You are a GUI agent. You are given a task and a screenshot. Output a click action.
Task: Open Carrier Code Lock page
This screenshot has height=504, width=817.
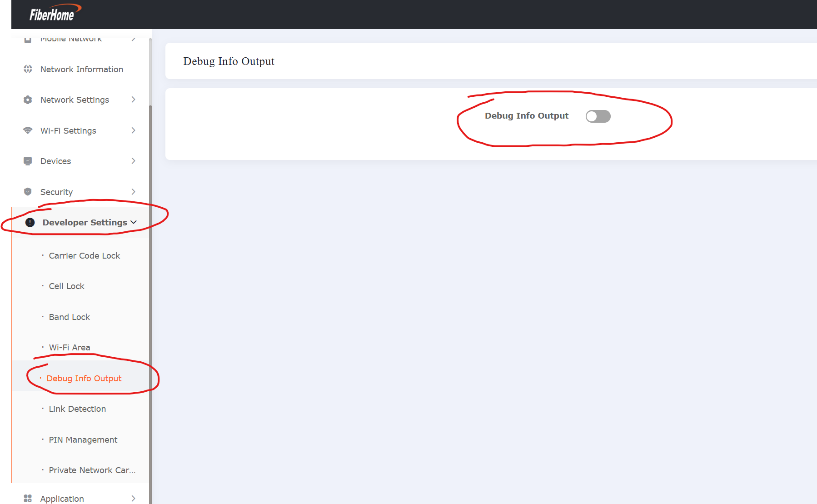(84, 255)
